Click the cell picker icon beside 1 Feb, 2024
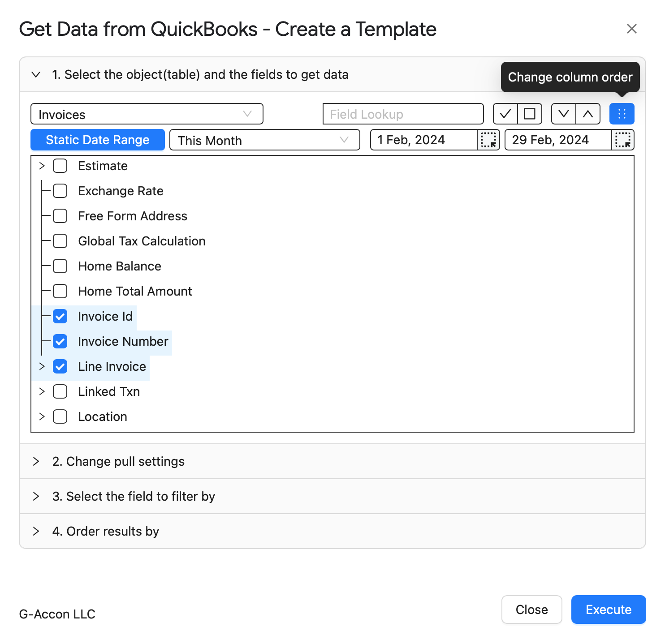Image resolution: width=665 pixels, height=644 pixels. (x=488, y=140)
